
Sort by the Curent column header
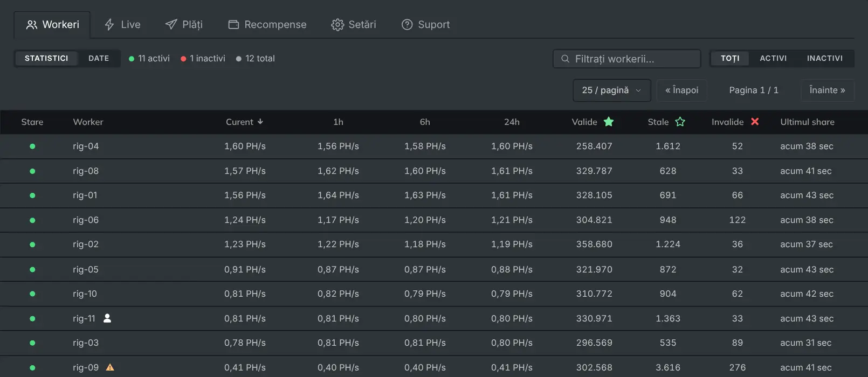tap(244, 122)
